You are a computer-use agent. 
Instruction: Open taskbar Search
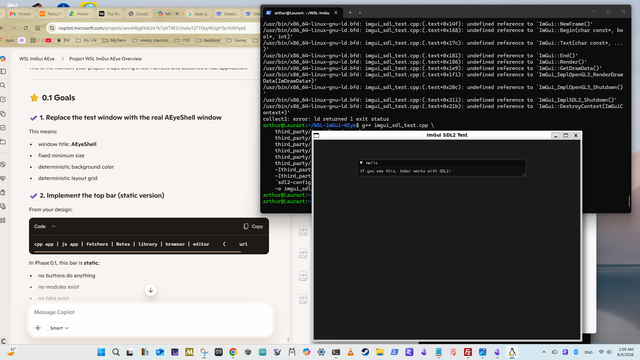116,352
